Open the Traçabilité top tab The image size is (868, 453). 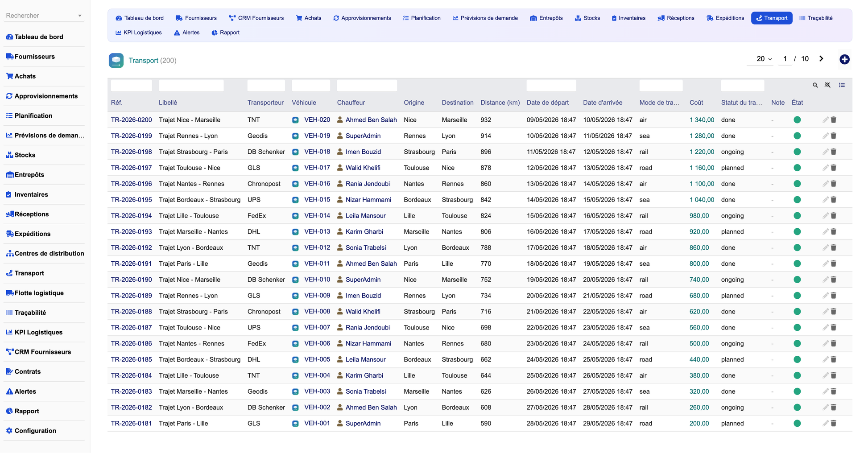(816, 18)
